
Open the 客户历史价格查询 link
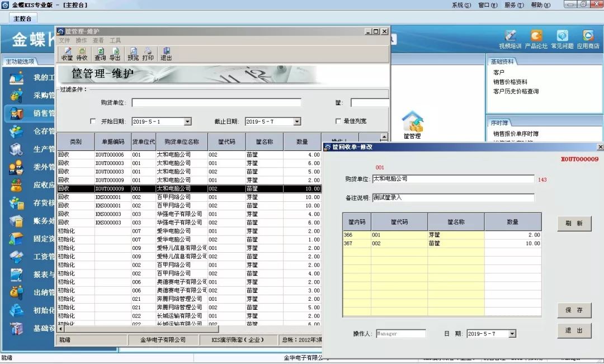(516, 91)
